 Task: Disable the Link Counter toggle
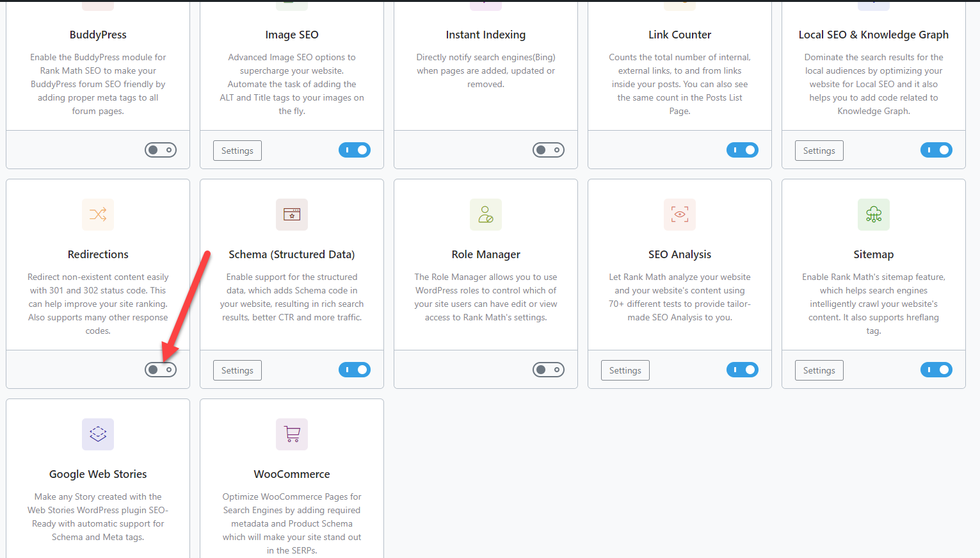pos(743,150)
